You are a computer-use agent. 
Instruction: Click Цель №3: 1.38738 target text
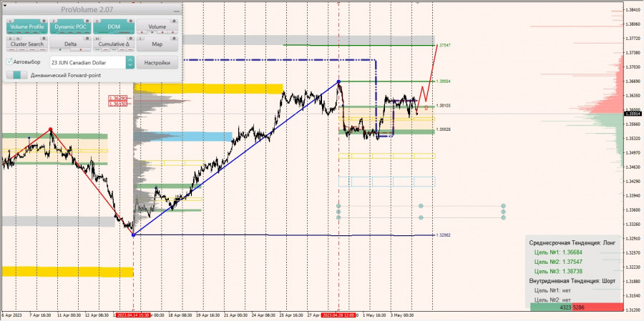click(x=558, y=272)
